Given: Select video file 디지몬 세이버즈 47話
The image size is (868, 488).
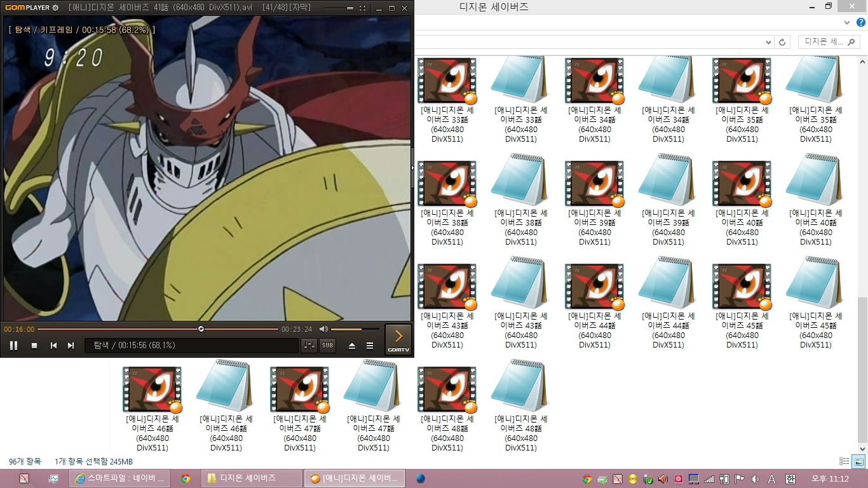Looking at the screenshot, I should point(300,409).
